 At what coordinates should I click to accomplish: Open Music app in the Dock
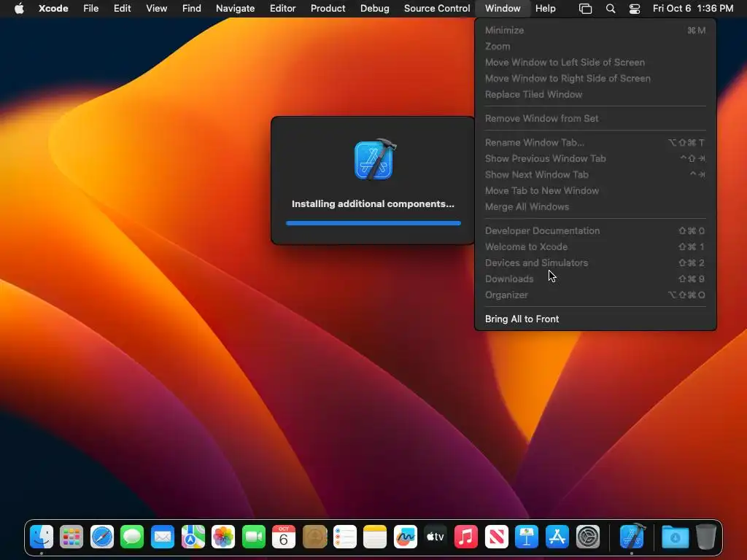pyautogui.click(x=466, y=537)
